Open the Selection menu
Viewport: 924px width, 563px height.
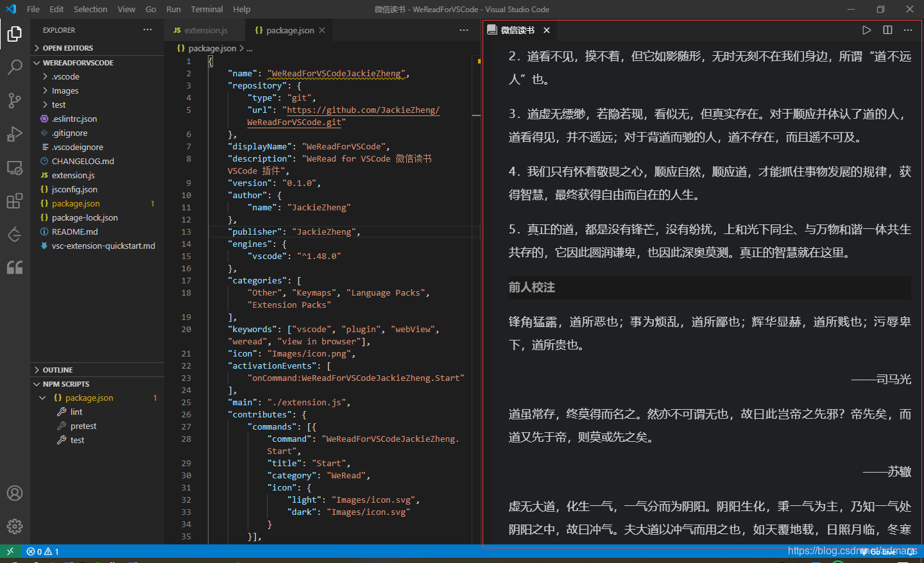tap(90, 9)
